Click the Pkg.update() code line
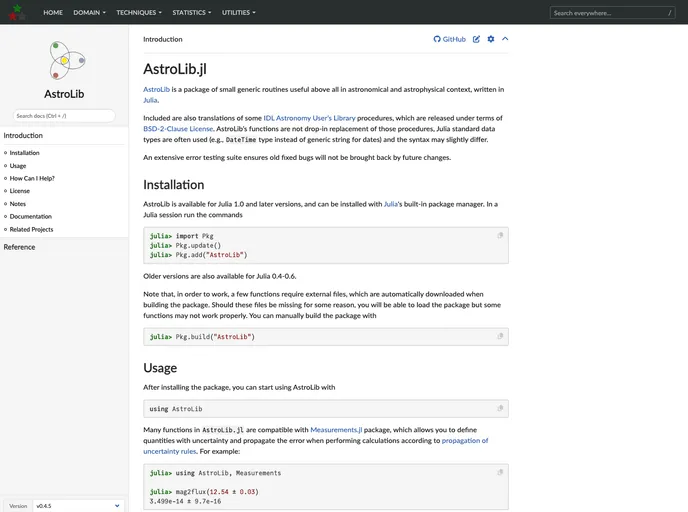 click(x=185, y=246)
